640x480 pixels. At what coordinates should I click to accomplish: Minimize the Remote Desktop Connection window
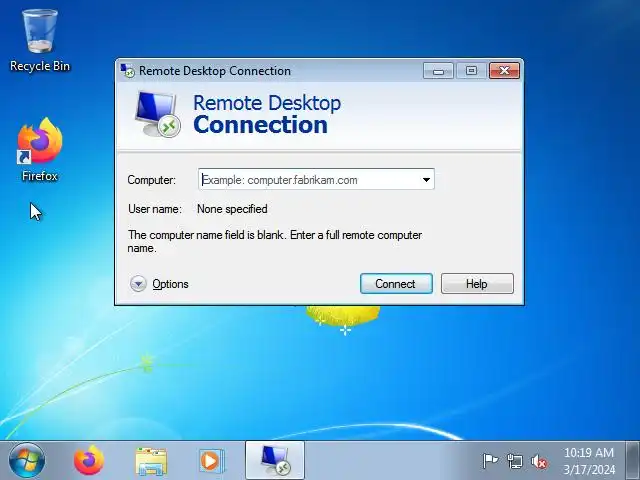(x=438, y=71)
